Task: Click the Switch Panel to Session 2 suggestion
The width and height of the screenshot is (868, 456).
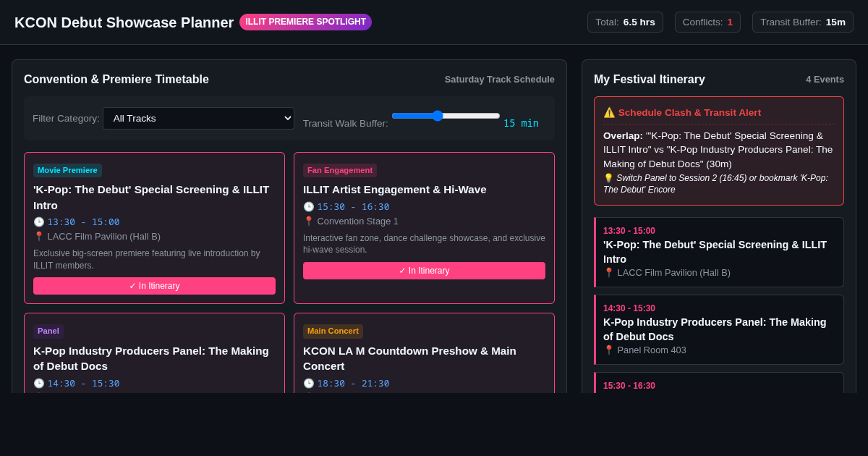Action: point(715,184)
